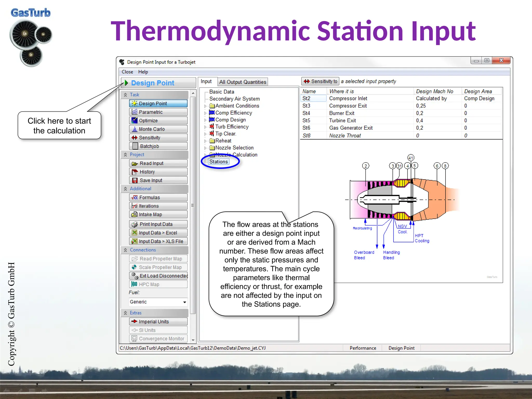Image resolution: width=532 pixels, height=399 pixels.
Task: Open the Fuel Generic dropdown
Action: [184, 302]
